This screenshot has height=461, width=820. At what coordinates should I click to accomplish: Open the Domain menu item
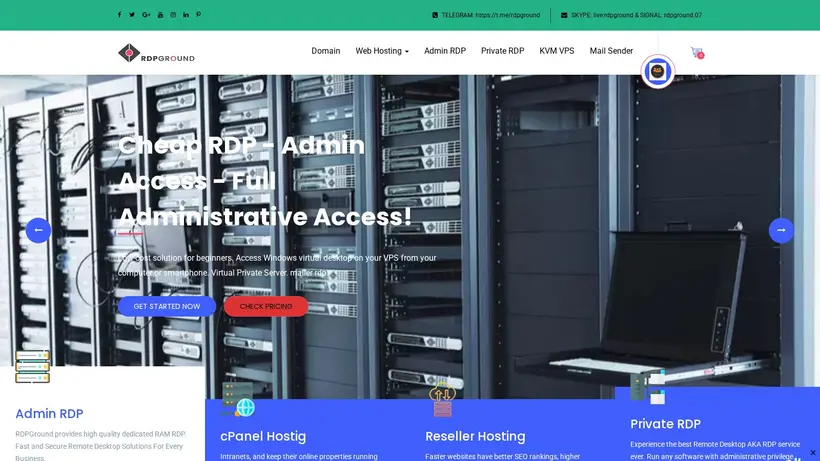point(326,51)
